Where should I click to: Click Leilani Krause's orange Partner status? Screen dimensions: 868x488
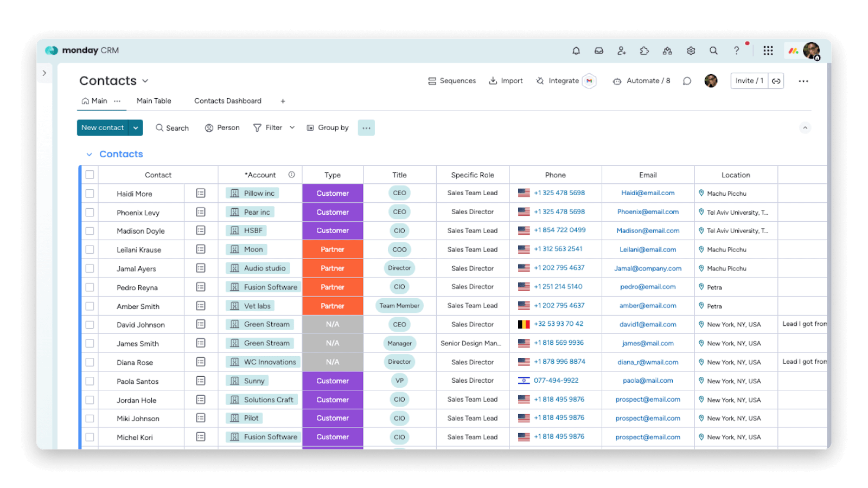pyautogui.click(x=333, y=249)
